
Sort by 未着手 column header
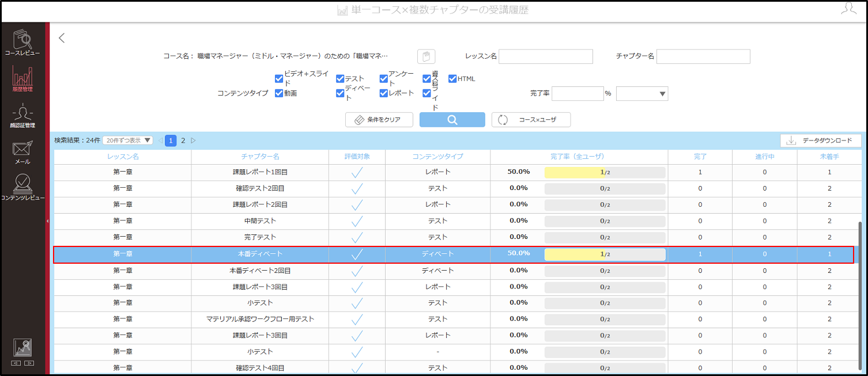coord(829,157)
